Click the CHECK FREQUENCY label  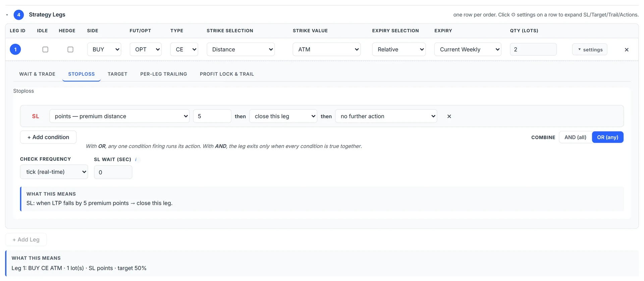(45, 159)
